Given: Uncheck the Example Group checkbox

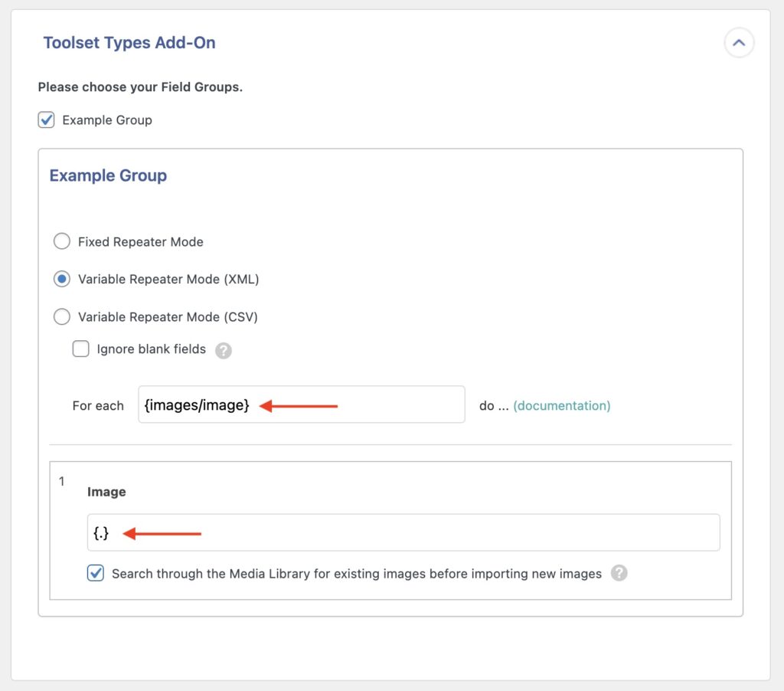Looking at the screenshot, I should click(x=46, y=120).
